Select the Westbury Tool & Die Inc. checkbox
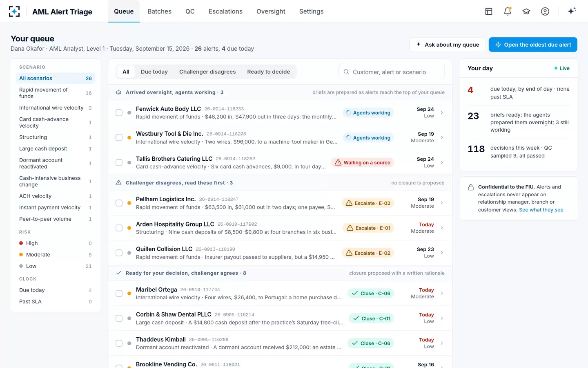 pos(119,137)
